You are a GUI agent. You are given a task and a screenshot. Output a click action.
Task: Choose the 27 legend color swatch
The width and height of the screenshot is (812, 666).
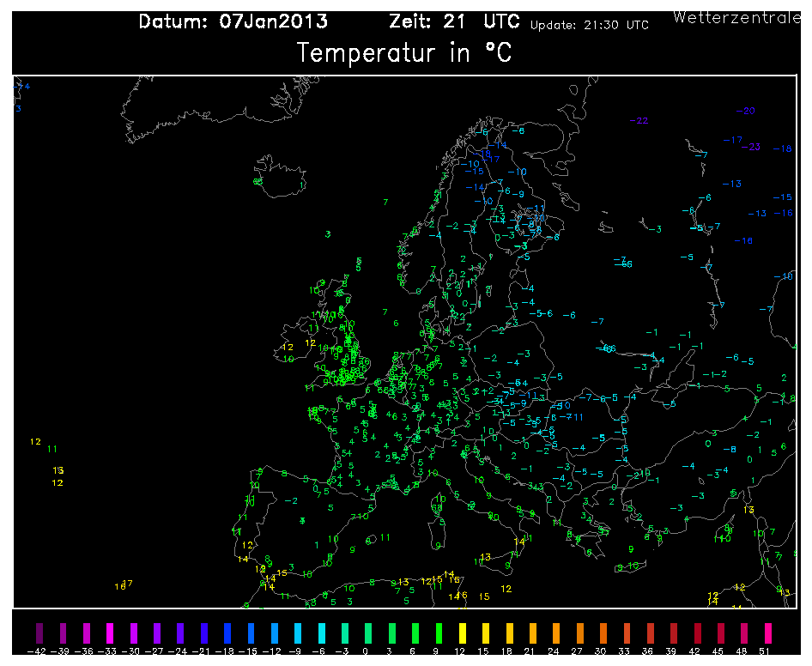580,633
